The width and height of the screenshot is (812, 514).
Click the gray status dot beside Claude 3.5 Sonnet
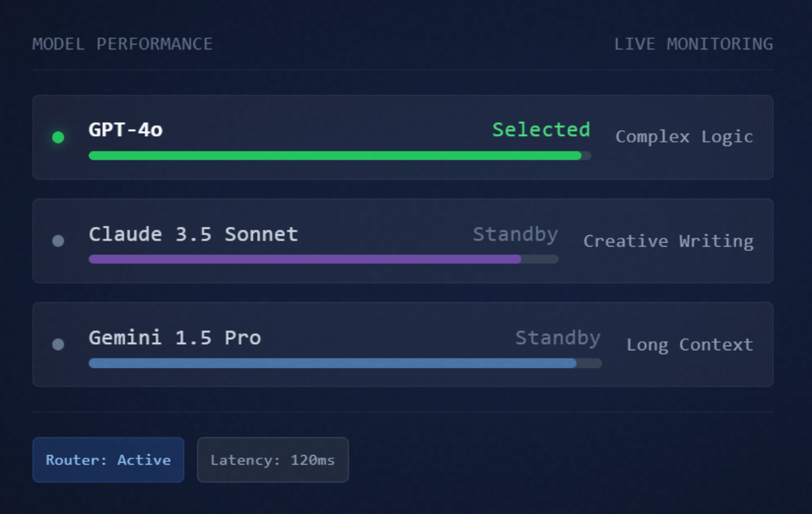click(x=58, y=241)
